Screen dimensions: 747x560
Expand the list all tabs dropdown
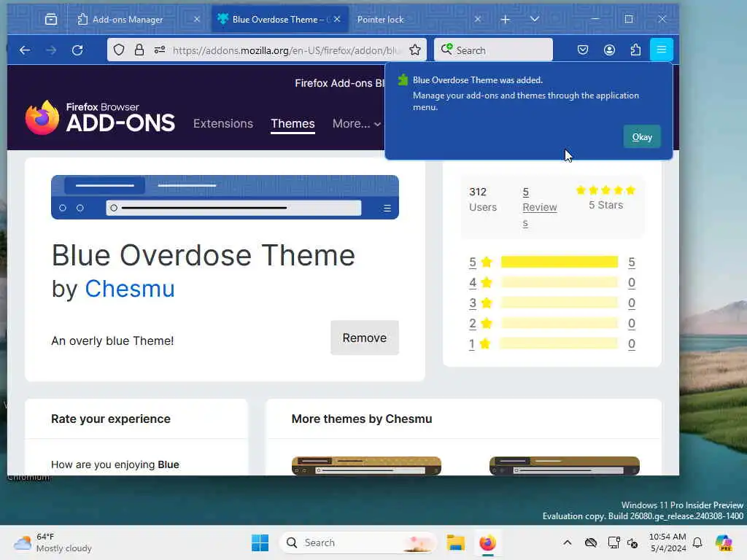coord(535,19)
